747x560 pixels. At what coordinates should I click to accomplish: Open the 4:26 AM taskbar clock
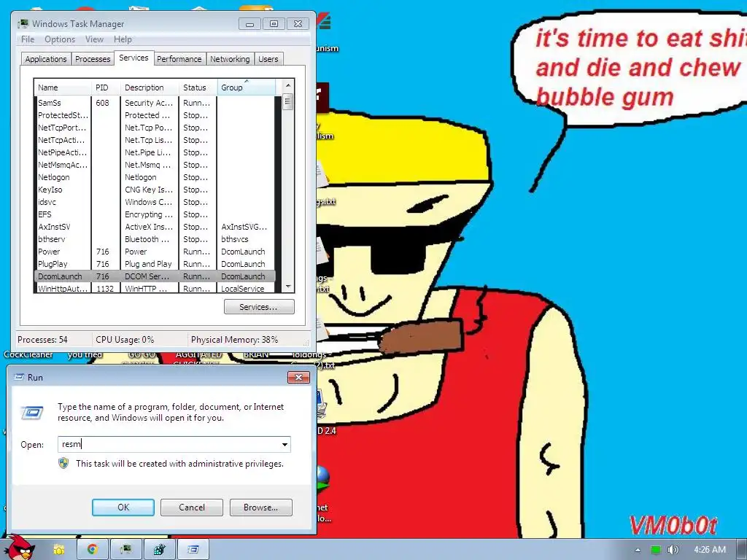point(709,550)
